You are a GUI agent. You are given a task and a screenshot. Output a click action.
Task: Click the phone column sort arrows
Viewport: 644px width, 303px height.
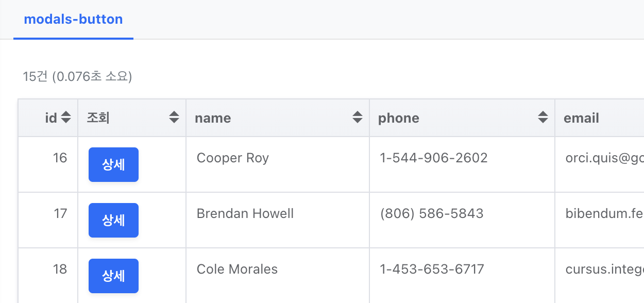543,117
